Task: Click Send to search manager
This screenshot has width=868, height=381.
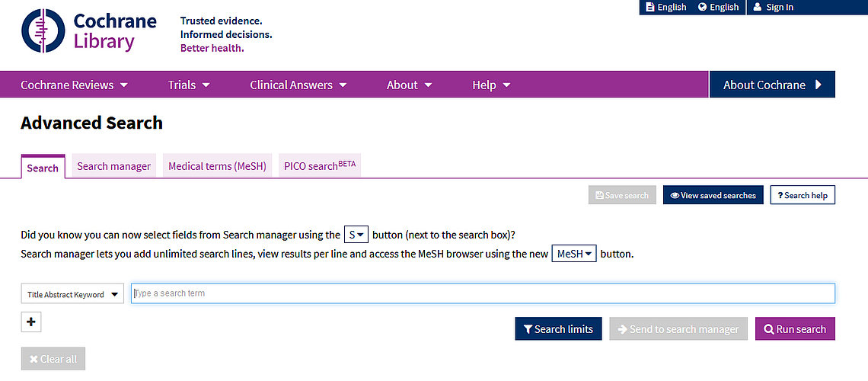Action: [x=678, y=329]
